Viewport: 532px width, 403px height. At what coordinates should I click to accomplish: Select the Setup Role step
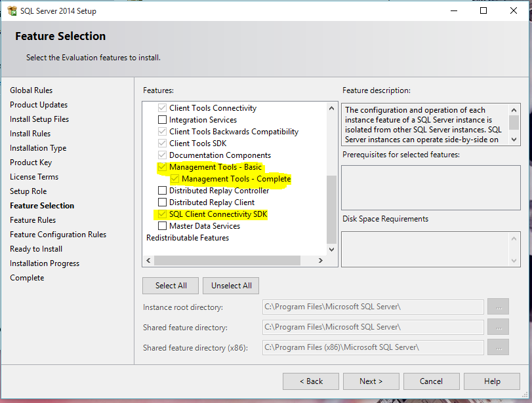(x=28, y=191)
